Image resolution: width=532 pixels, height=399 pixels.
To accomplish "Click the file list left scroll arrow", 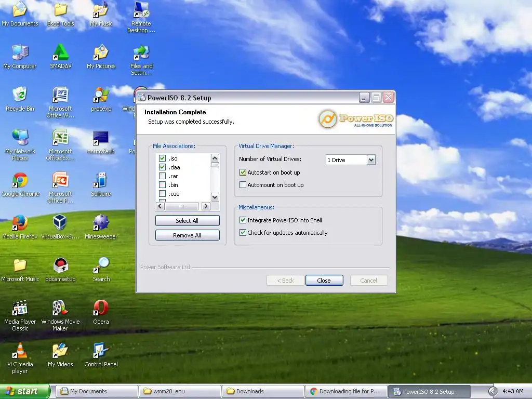I will [x=160, y=206].
